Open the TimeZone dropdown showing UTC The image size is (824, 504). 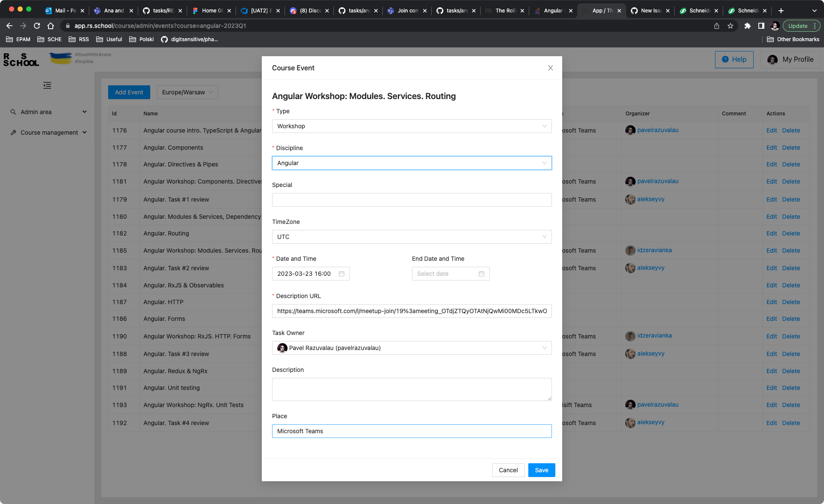[412, 237]
